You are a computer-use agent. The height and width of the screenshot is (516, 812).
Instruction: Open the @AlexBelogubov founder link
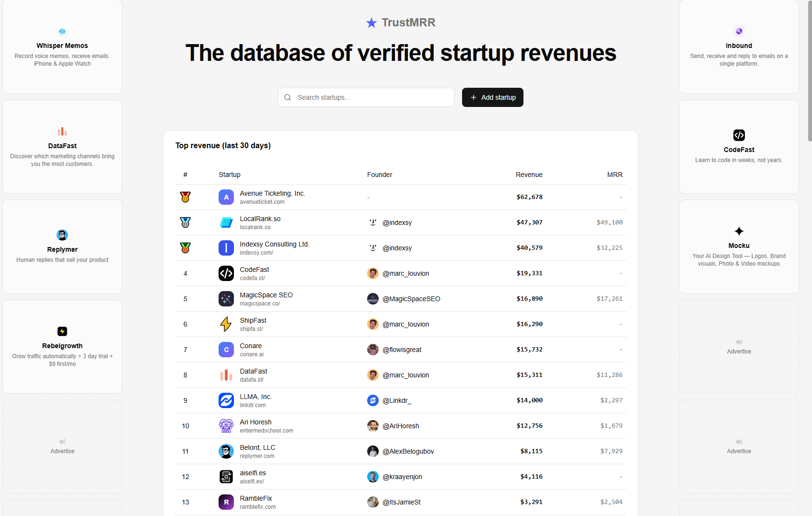pyautogui.click(x=408, y=451)
